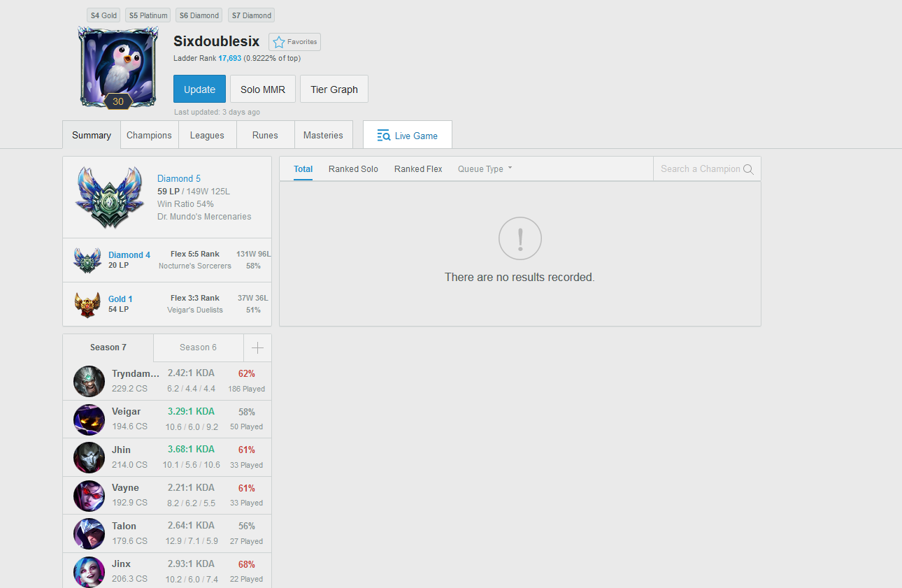The image size is (902, 588).
Task: Switch to the Summary tab
Action: coord(92,135)
